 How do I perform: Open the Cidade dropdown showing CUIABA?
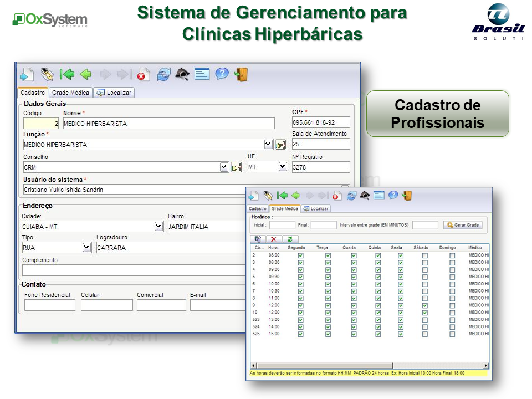point(158,226)
